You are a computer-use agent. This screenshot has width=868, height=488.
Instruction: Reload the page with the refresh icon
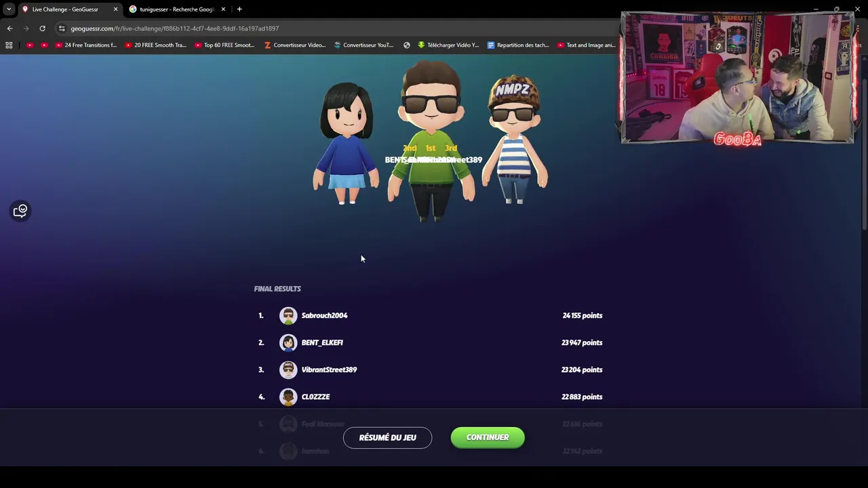point(42,28)
